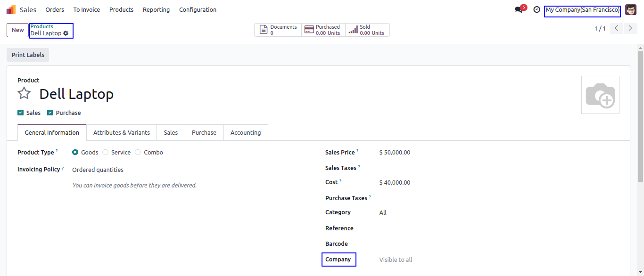Uncheck the Purchase checkbox
This screenshot has width=644, height=276.
[50, 113]
